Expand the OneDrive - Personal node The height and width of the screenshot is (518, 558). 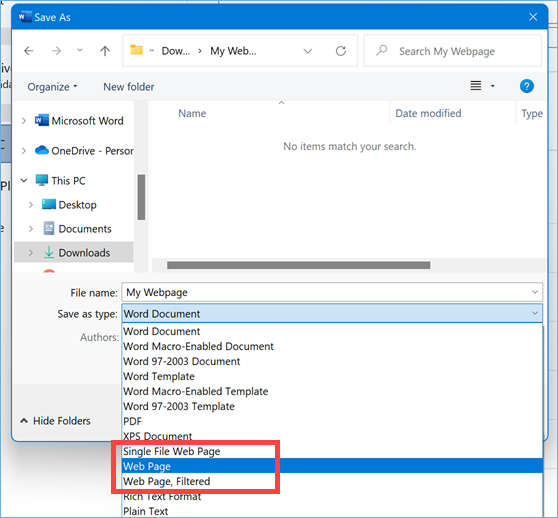point(24,151)
